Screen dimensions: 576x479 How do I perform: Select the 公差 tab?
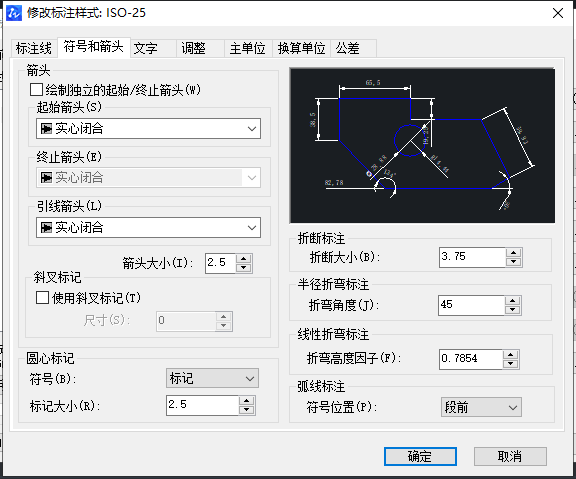point(353,48)
